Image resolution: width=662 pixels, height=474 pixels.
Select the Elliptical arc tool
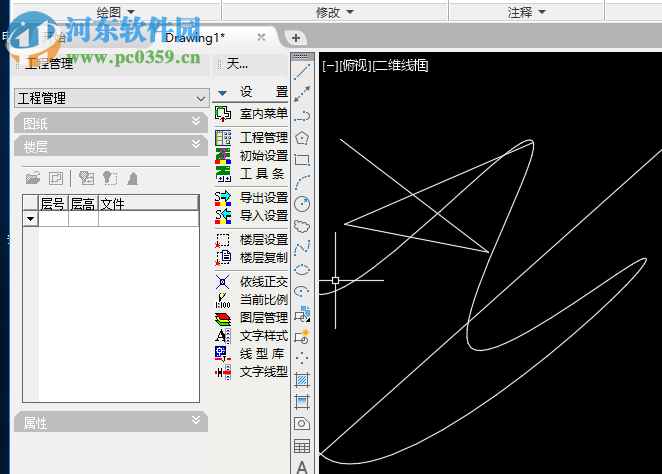(302, 292)
